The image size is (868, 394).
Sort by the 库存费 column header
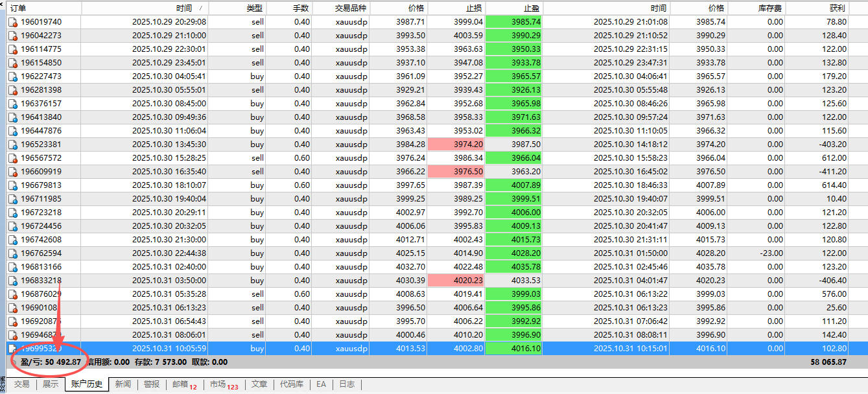(x=757, y=8)
